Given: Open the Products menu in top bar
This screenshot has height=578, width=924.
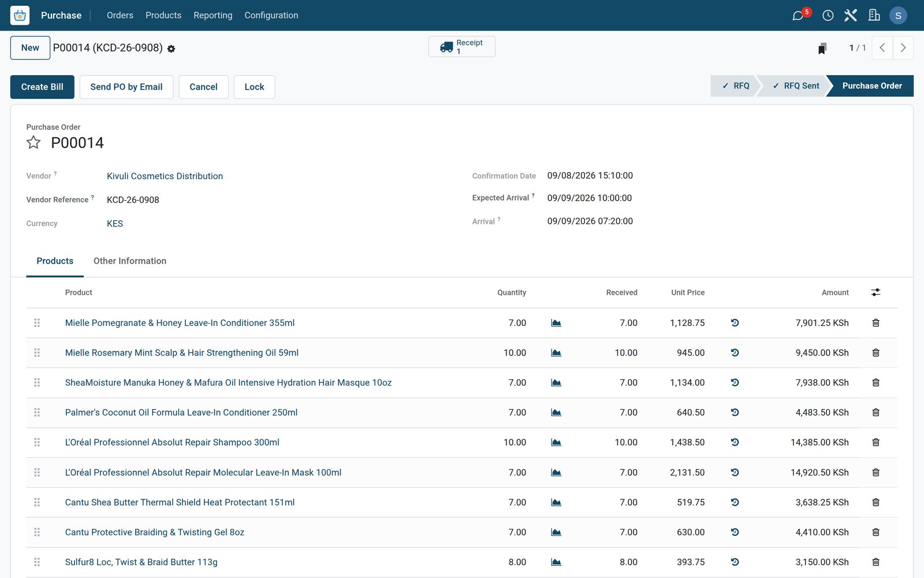Looking at the screenshot, I should (x=163, y=16).
